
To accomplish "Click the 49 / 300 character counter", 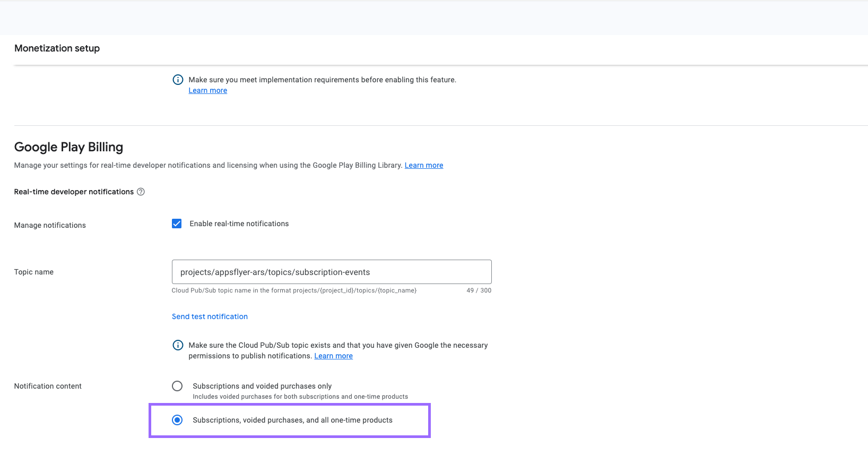I will click(x=479, y=290).
